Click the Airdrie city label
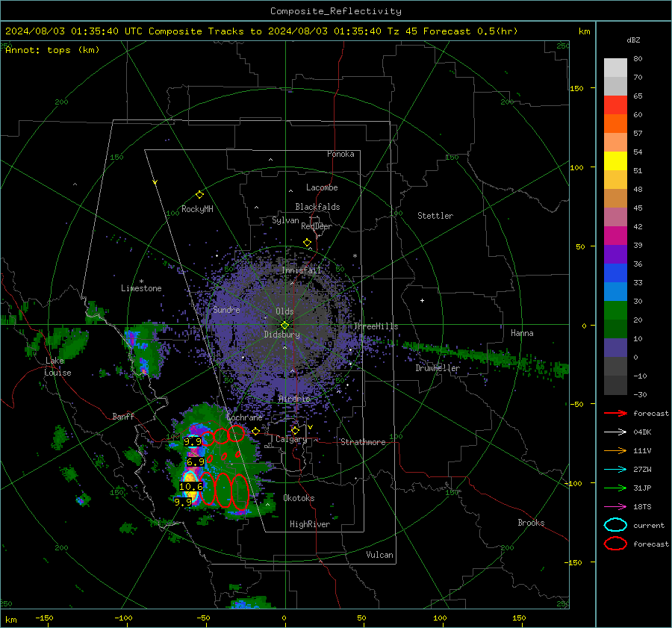The width and height of the screenshot is (672, 628). click(x=294, y=399)
